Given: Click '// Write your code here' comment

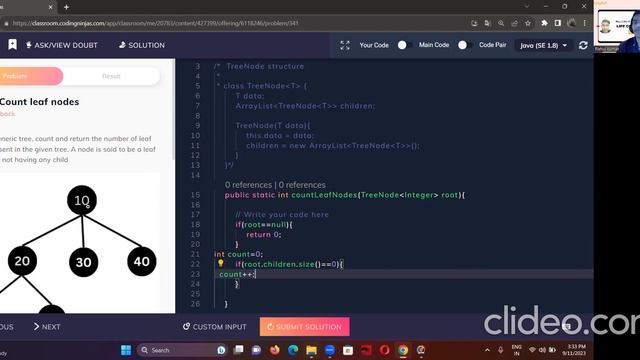Looking at the screenshot, I should pos(282,214).
